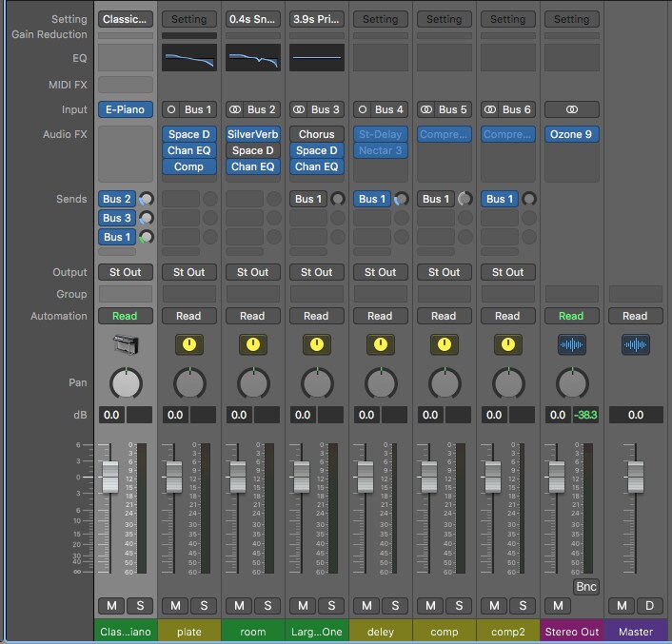Open the SilverVerb plugin on room channel
Image resolution: width=672 pixels, height=644 pixels.
click(x=253, y=134)
